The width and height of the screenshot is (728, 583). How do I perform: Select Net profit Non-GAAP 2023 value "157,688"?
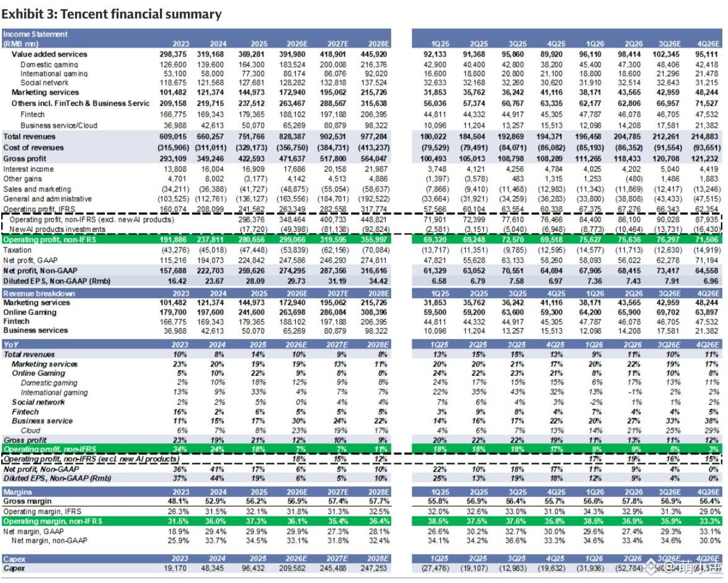click(x=173, y=270)
